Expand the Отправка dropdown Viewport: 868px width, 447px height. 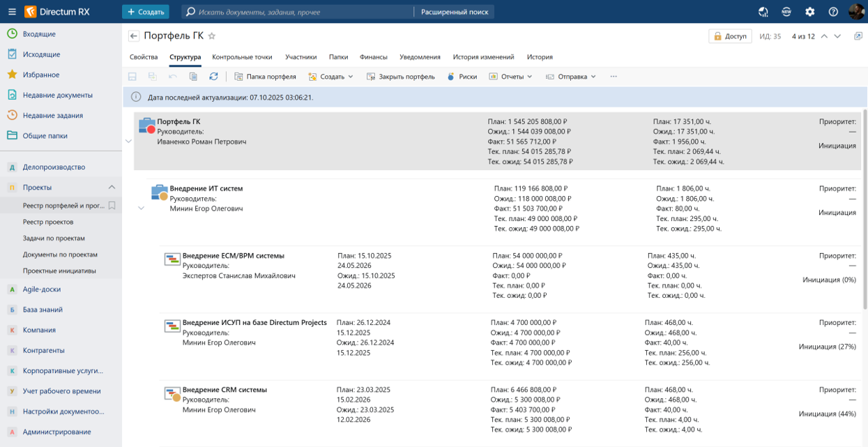coord(570,77)
